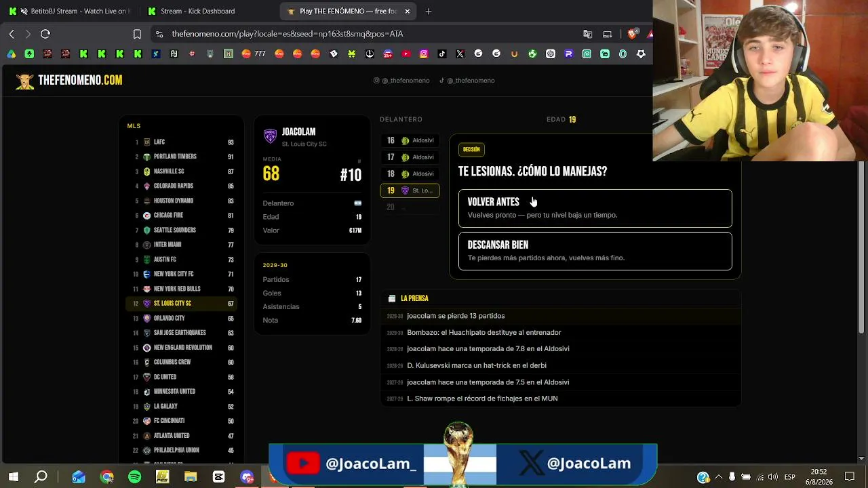The height and width of the screenshot is (488, 868).
Task: Click Seattle Sounders in the standings
Action: pyautogui.click(x=182, y=230)
